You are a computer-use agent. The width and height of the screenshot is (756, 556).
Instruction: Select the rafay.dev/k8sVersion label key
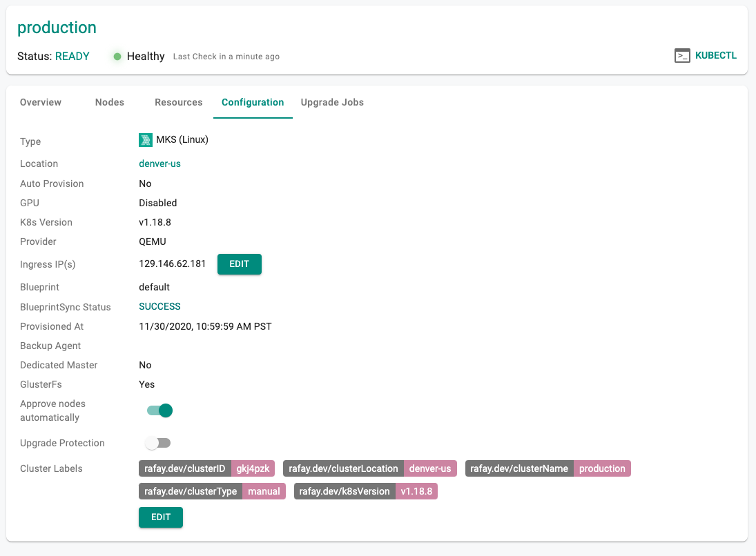click(x=345, y=491)
